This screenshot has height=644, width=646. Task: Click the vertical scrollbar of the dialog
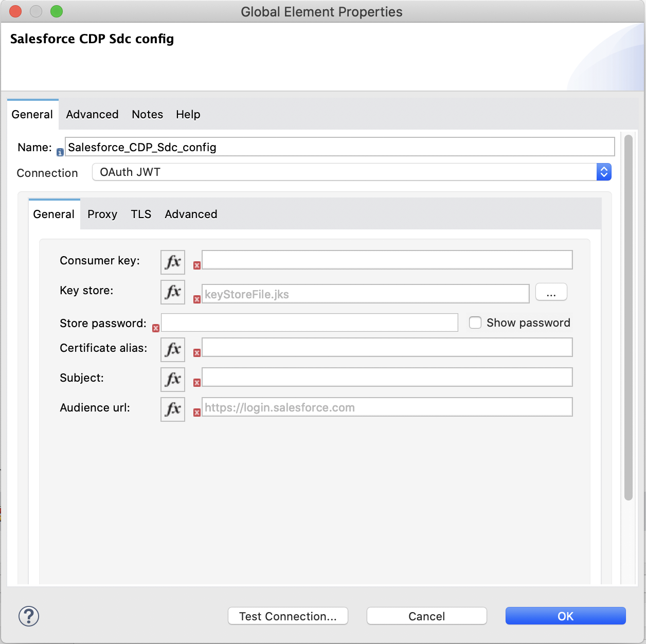coord(628,317)
